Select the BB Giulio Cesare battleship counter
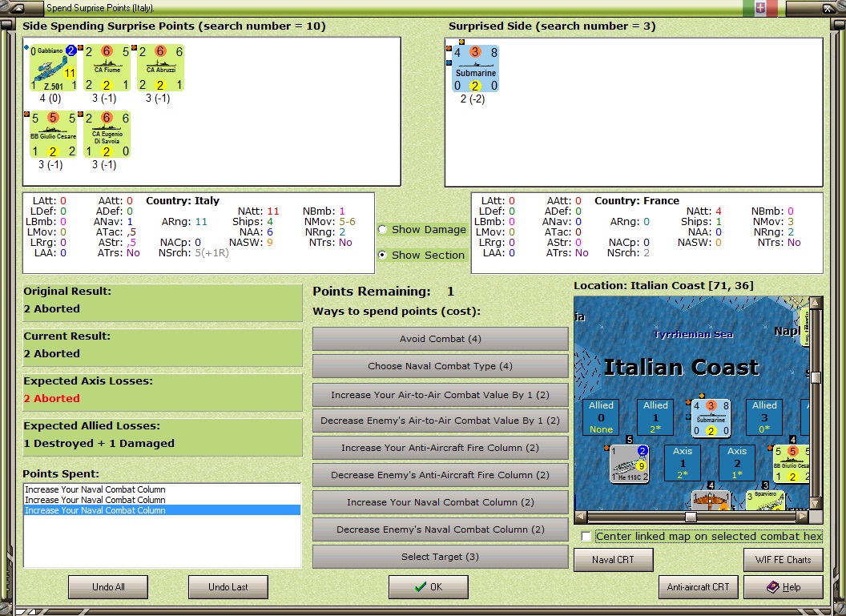846x616 pixels. tap(53, 135)
